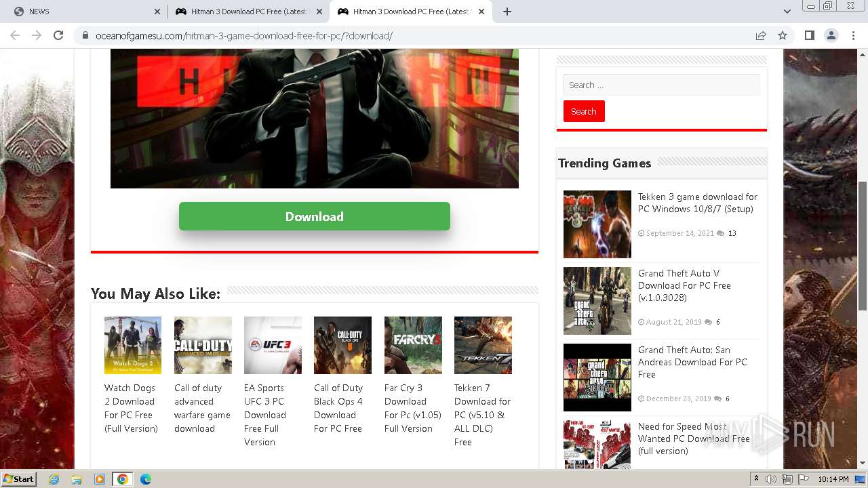Click the Grand Theft Auto V thumbnail
This screenshot has width=868, height=488.
[x=597, y=301]
